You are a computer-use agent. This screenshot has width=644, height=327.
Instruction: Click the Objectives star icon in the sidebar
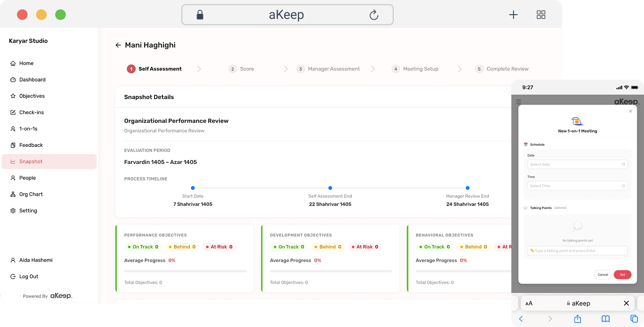coord(13,96)
